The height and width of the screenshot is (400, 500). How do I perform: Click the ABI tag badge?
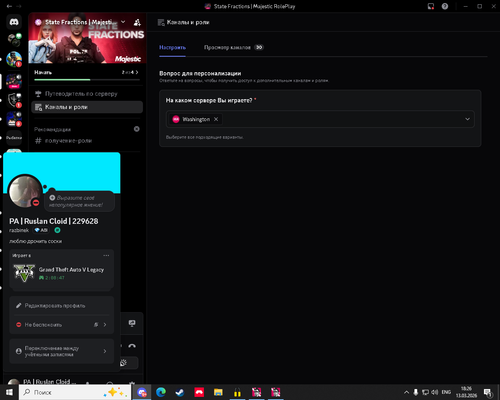(41, 230)
